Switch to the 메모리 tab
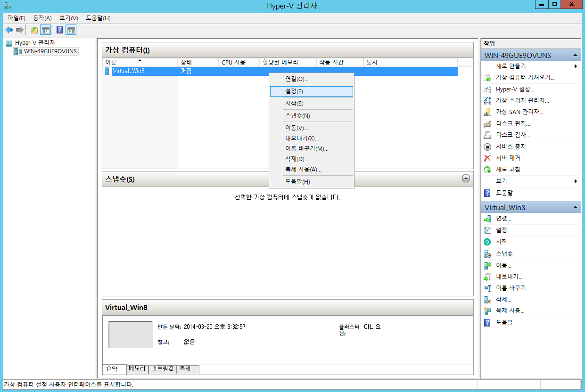585x392 pixels. 137,369
